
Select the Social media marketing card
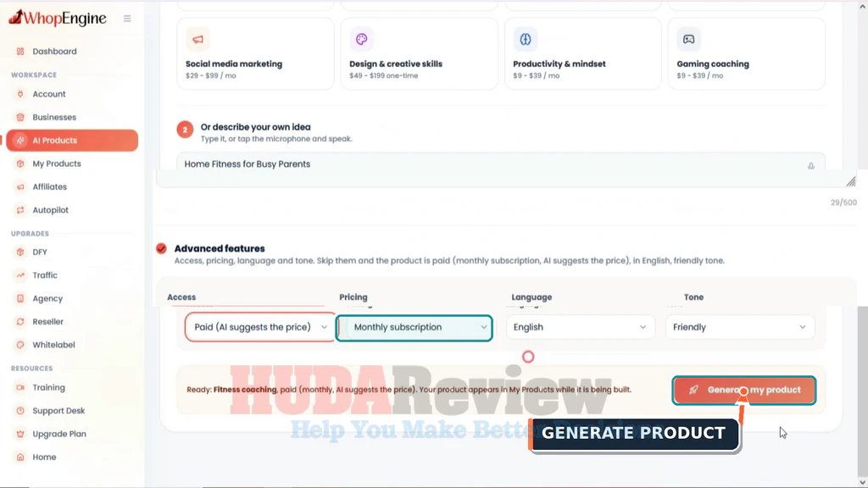pos(255,53)
